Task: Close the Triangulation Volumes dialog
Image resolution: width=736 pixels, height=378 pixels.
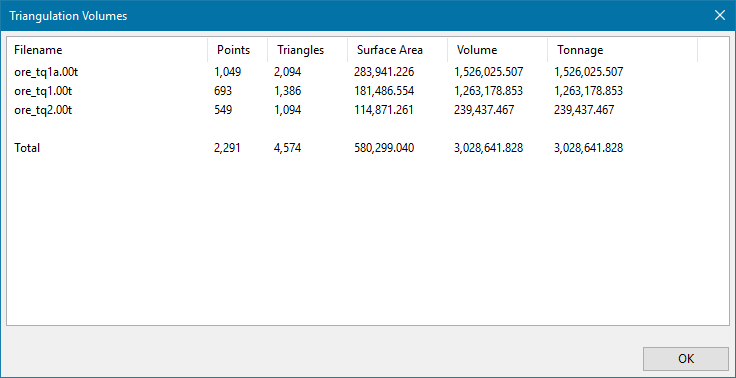Action: [x=720, y=15]
